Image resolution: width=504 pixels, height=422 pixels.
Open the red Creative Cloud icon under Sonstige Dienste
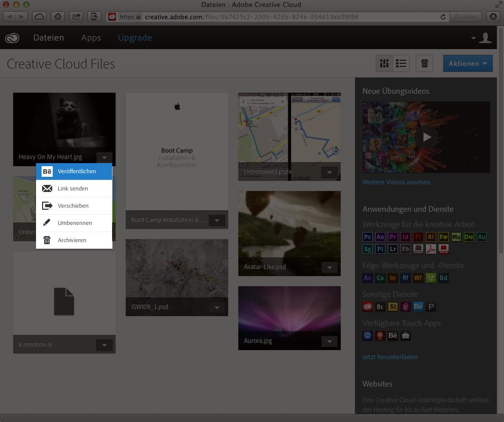coord(368,306)
